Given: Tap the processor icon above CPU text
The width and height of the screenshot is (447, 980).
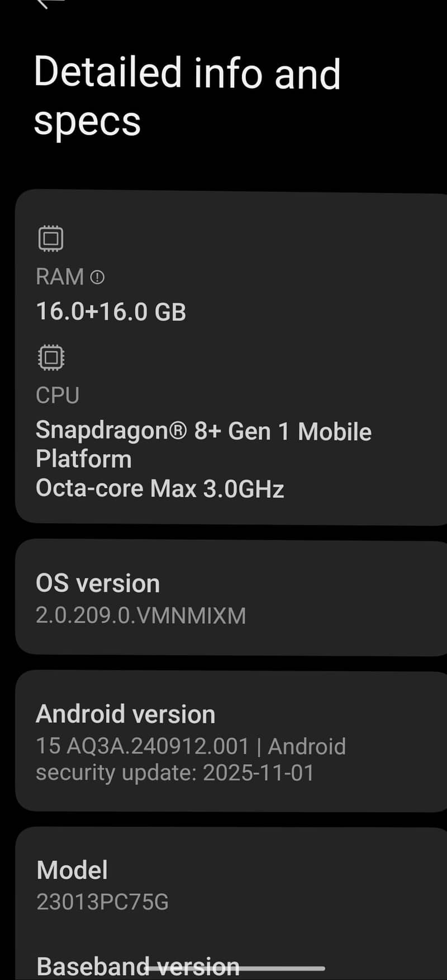Looking at the screenshot, I should 51,357.
